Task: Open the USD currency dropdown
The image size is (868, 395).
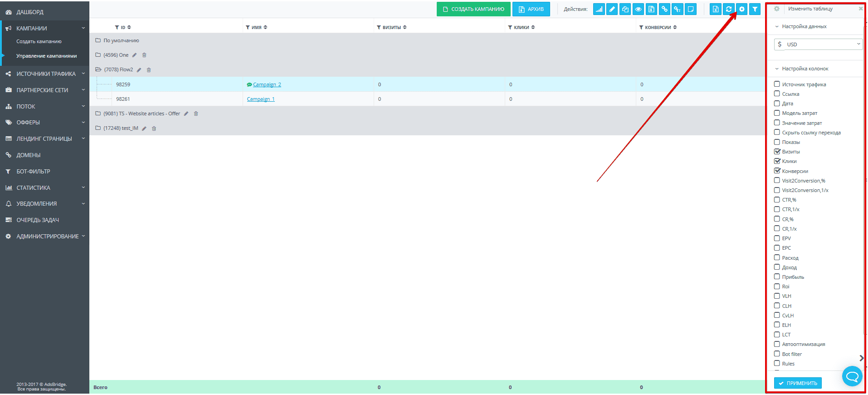Action: tap(818, 44)
